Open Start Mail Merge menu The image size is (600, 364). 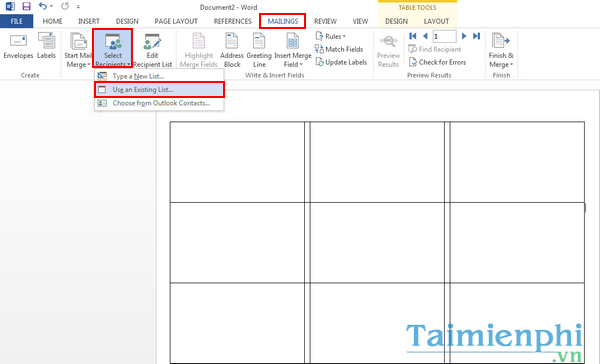78,50
